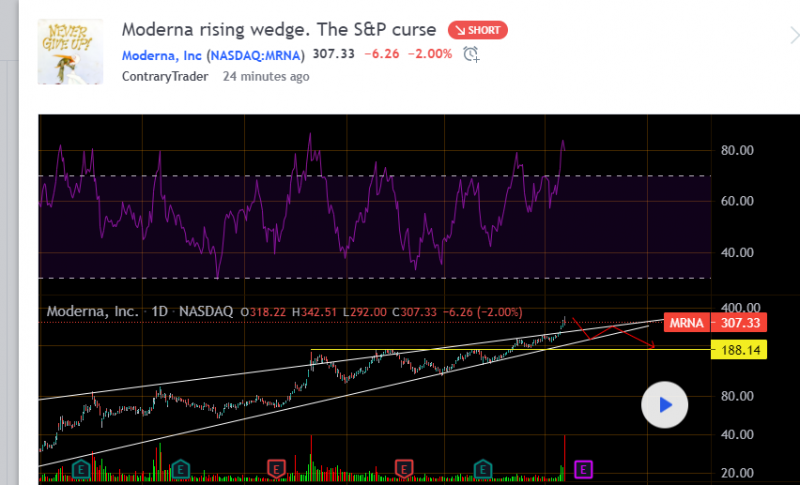Click the alarm clock add-alert icon
The height and width of the screenshot is (485, 800).
[x=471, y=54]
